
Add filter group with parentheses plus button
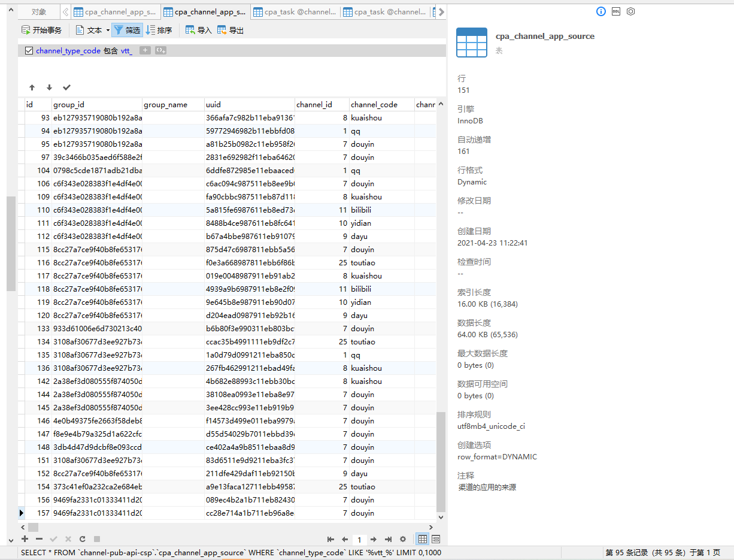(160, 51)
